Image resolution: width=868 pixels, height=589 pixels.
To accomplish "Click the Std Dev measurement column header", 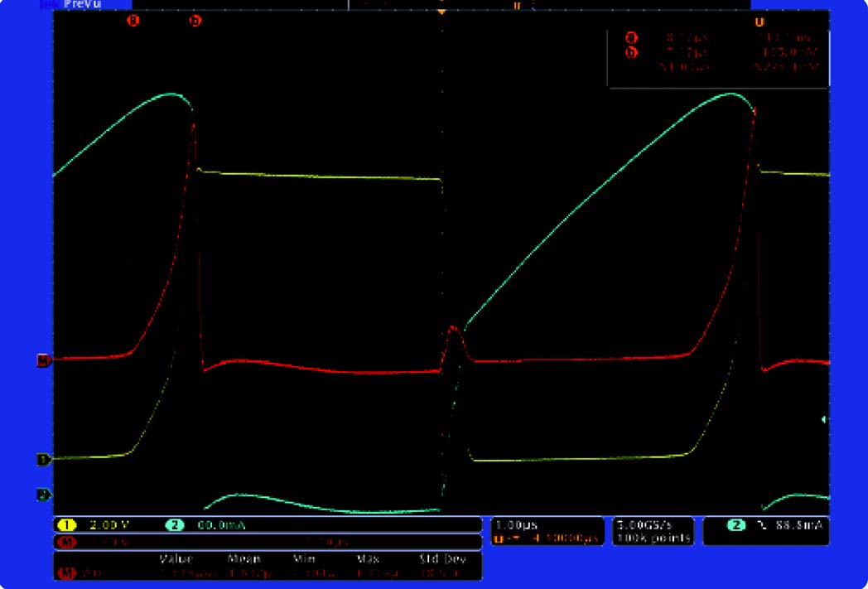I will pos(441,559).
